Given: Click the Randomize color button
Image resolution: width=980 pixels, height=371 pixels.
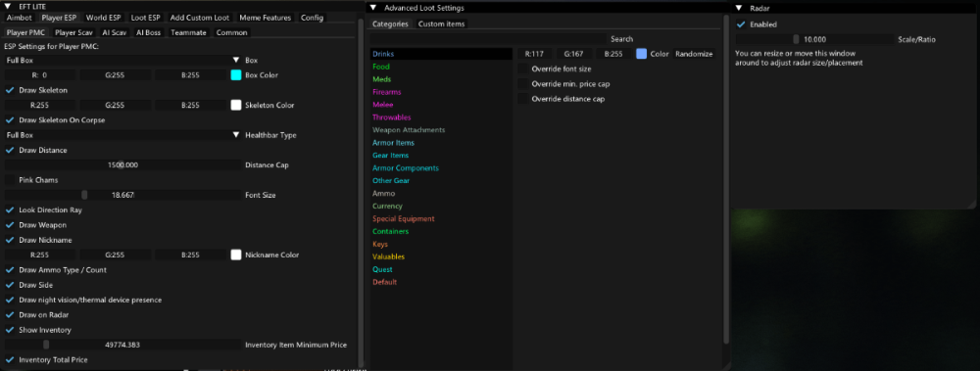Looking at the screenshot, I should [694, 54].
